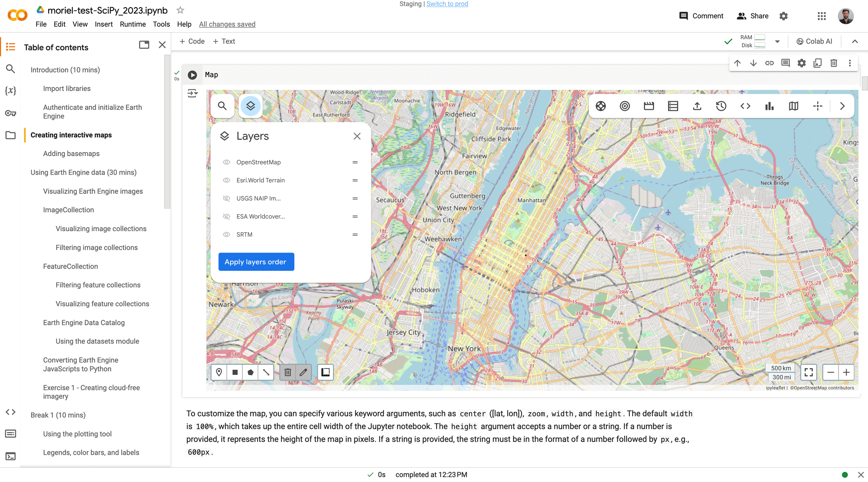
Task: Toggle visibility of SRTM layer
Action: click(x=226, y=234)
